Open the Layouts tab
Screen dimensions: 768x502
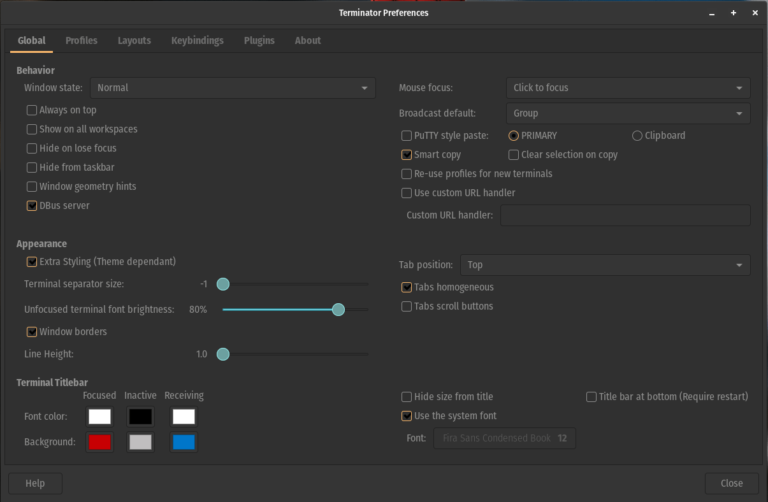click(134, 41)
